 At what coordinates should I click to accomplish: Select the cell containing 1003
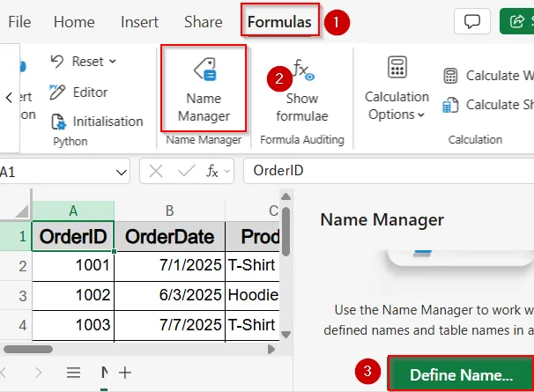(x=73, y=325)
